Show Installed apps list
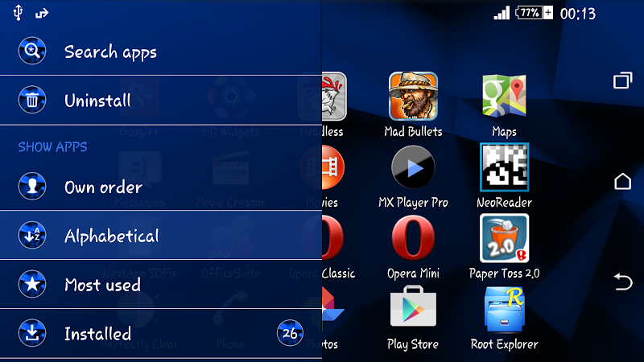Screen dimensions: 644x362 click(160, 333)
